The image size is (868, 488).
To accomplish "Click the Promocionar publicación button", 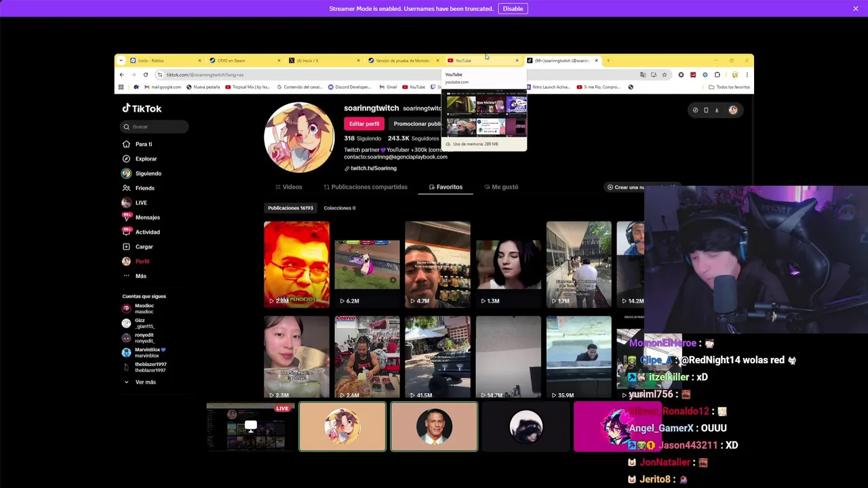I will coord(416,123).
